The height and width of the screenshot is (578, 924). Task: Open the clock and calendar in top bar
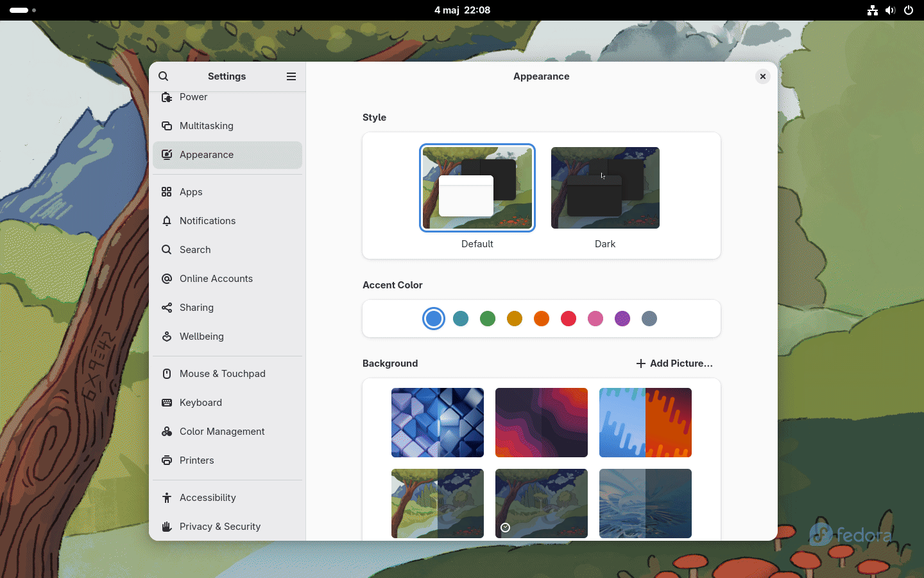coord(462,10)
